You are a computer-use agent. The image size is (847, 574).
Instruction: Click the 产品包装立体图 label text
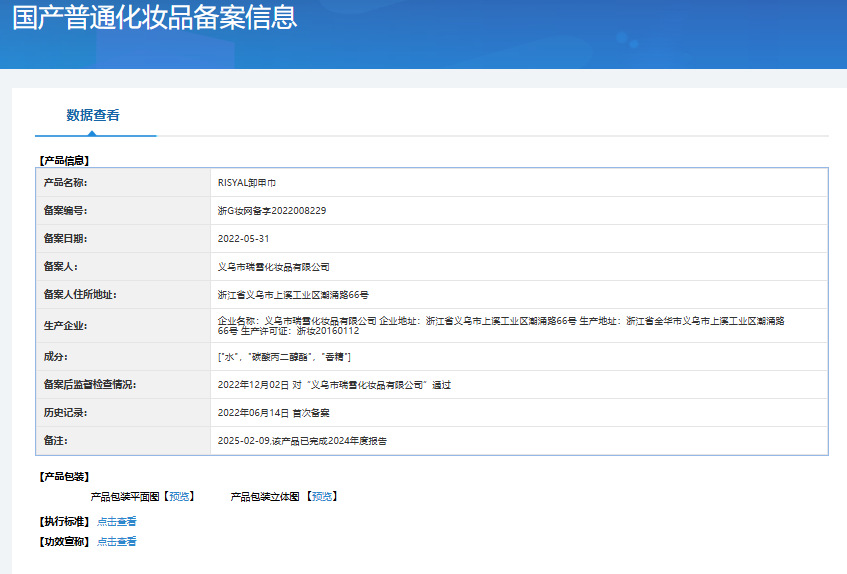coord(265,496)
